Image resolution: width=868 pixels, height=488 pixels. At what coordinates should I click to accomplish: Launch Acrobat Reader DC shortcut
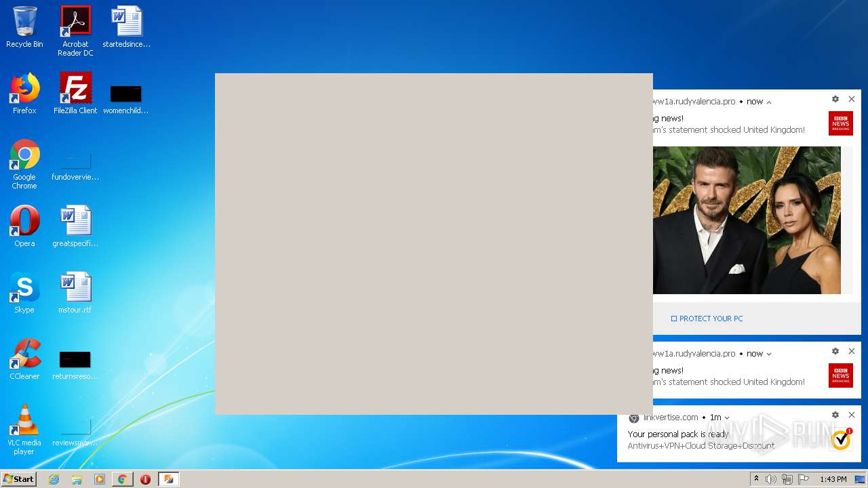coord(75,31)
